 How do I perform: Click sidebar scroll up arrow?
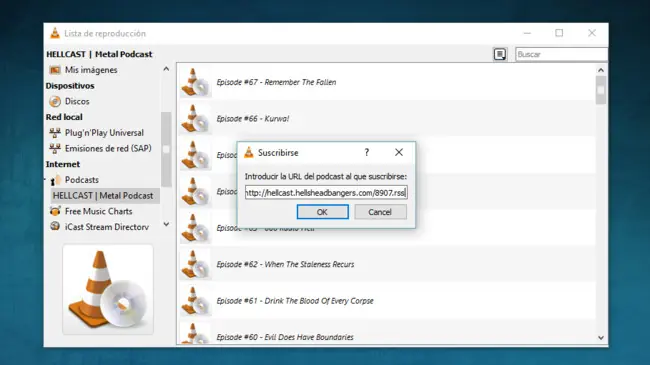click(166, 69)
